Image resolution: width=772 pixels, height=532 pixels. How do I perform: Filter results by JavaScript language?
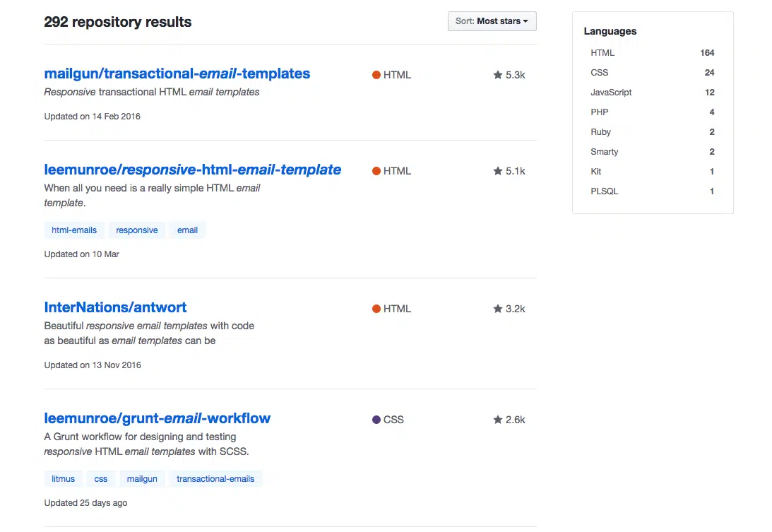tap(611, 93)
